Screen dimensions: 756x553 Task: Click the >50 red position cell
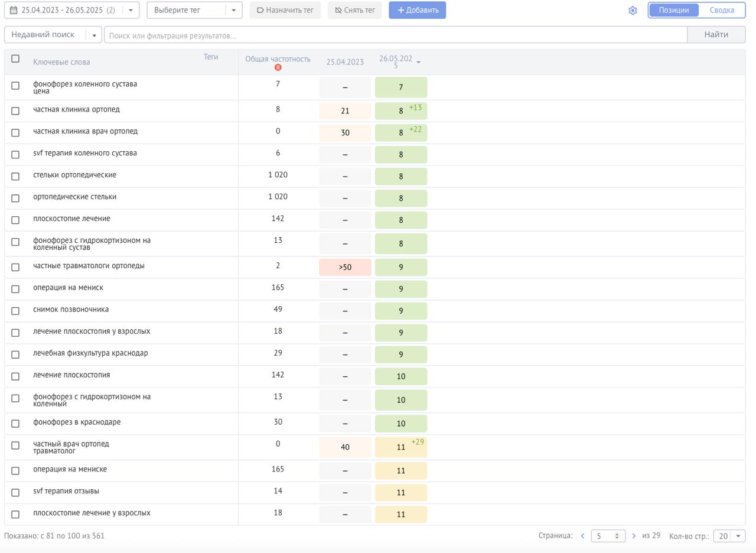pyautogui.click(x=345, y=268)
